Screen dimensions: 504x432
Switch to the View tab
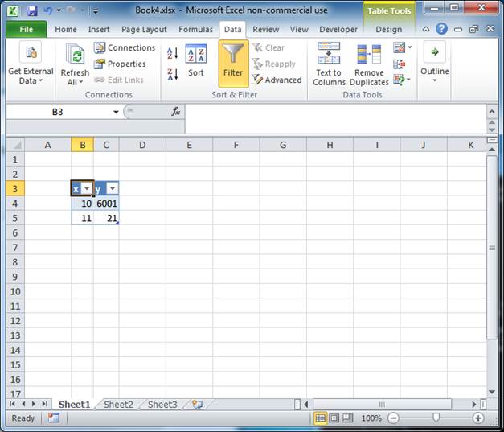tap(299, 29)
